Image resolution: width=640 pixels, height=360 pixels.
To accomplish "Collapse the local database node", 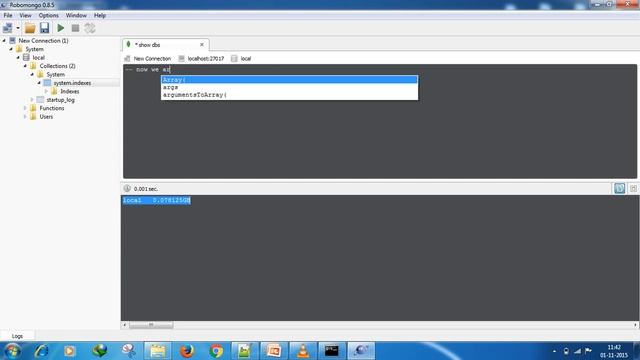I will [18, 58].
